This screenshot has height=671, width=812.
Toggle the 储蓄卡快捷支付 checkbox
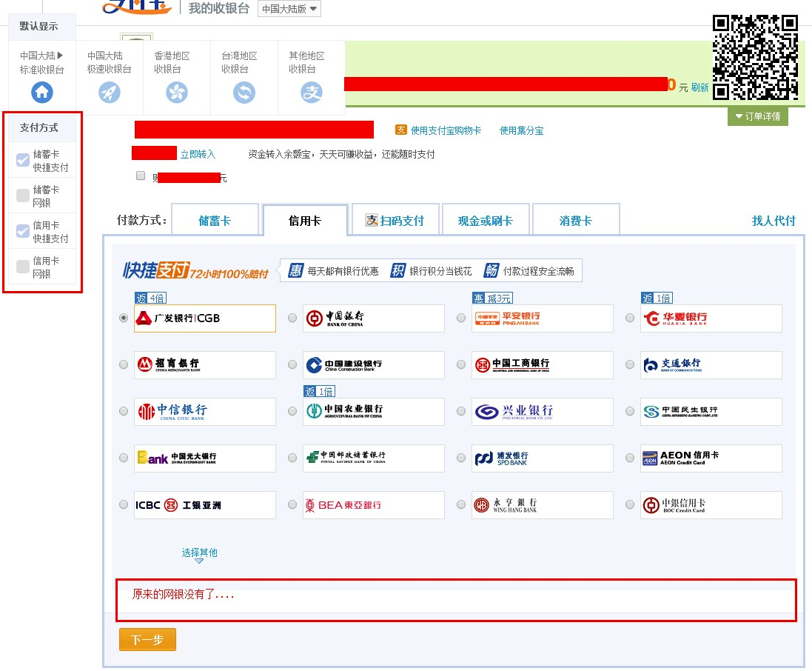23,160
